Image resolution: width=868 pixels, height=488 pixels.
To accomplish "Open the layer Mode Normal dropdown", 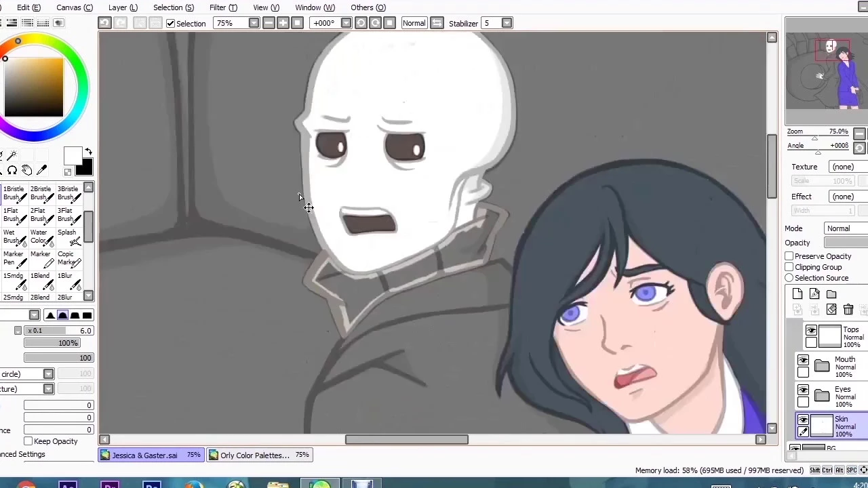I will 846,228.
